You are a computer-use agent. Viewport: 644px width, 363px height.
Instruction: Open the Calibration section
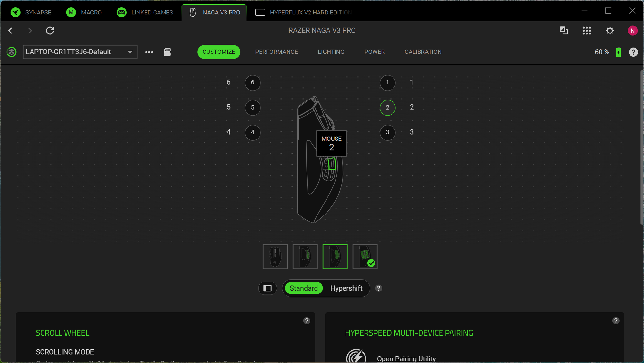pos(423,52)
